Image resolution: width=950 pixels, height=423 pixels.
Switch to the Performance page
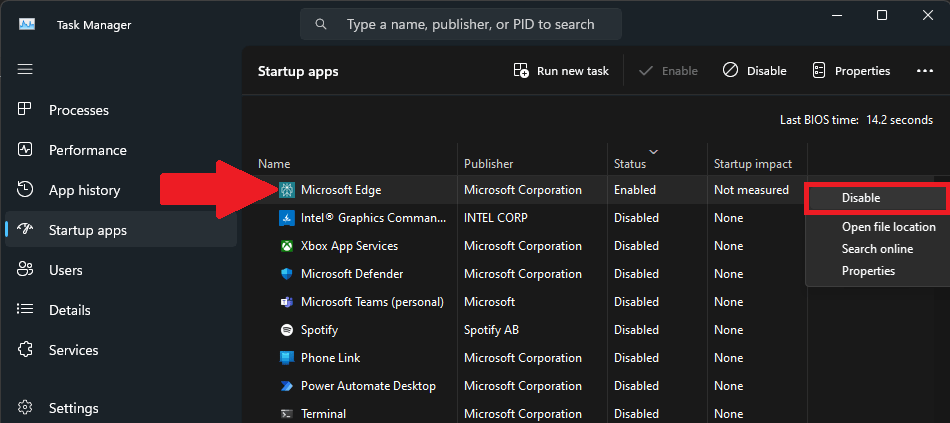click(121, 150)
